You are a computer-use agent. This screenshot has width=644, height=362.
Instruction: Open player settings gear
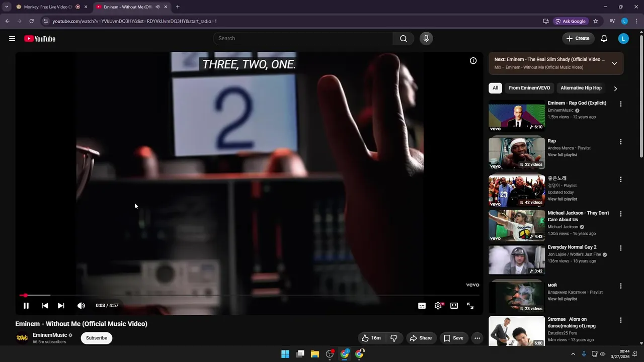pos(438,306)
